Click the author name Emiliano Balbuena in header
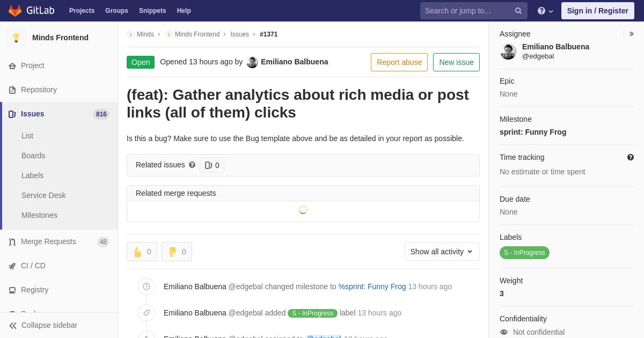This screenshot has width=644, height=338. tap(294, 62)
